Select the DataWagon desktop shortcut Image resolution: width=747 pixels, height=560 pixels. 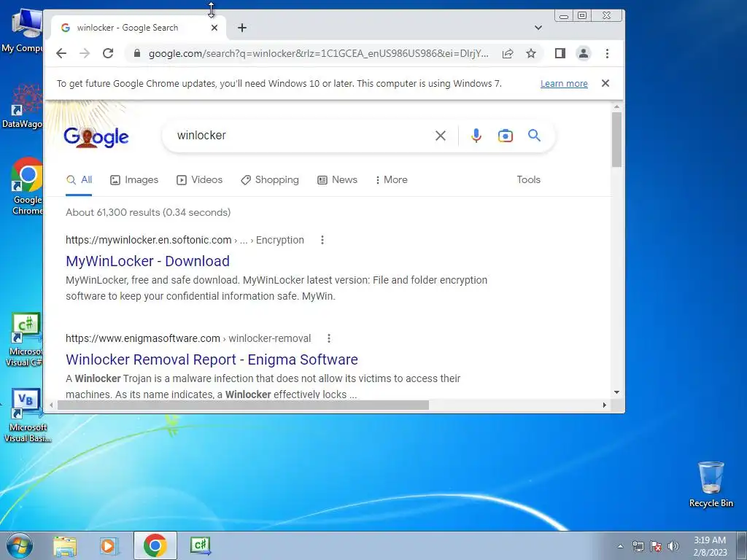point(23,106)
